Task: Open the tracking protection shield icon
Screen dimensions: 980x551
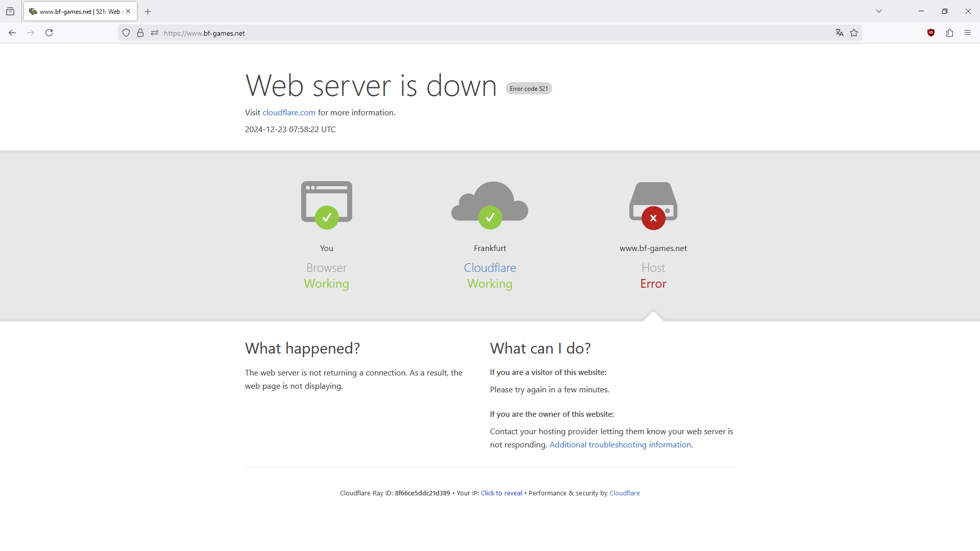Action: pyautogui.click(x=126, y=33)
